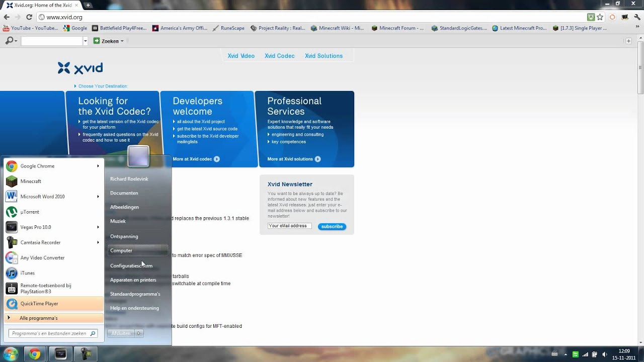This screenshot has width=644, height=362.
Task: Open Help en ondersteuning
Action: (134, 308)
